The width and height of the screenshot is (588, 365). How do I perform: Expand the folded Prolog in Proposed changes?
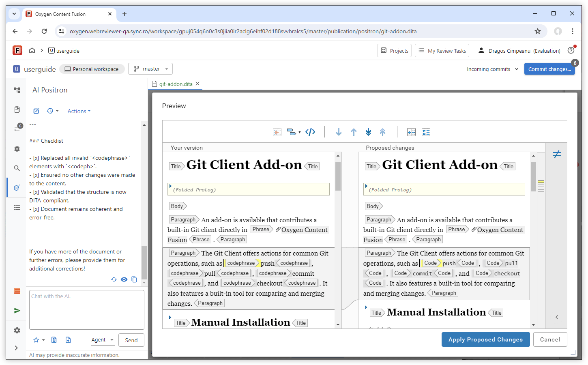coord(366,186)
